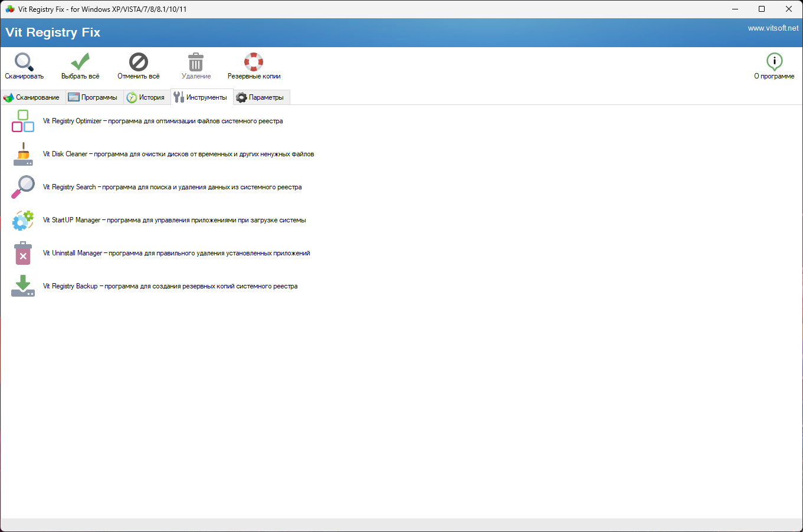Close the Vit Registry Fix window
This screenshot has height=532, width=803.
click(x=789, y=9)
